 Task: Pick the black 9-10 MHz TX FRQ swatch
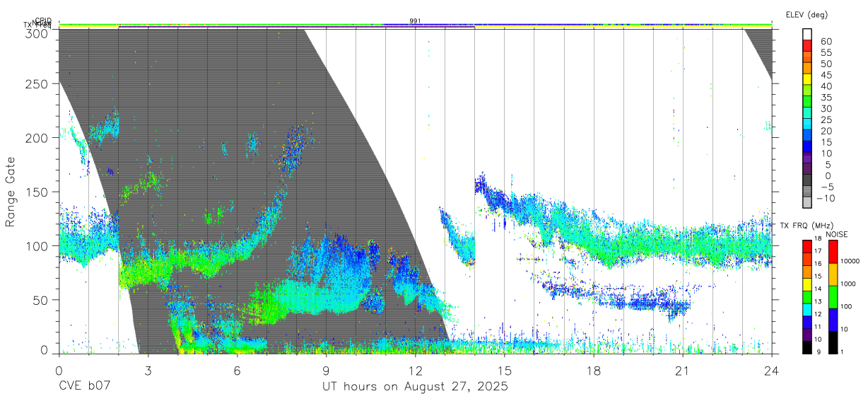(x=808, y=346)
